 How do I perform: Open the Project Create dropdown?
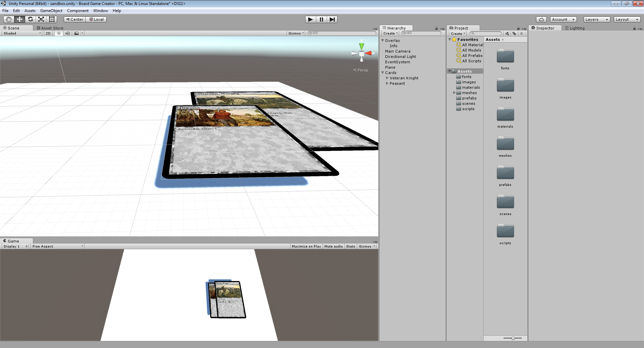[x=458, y=33]
